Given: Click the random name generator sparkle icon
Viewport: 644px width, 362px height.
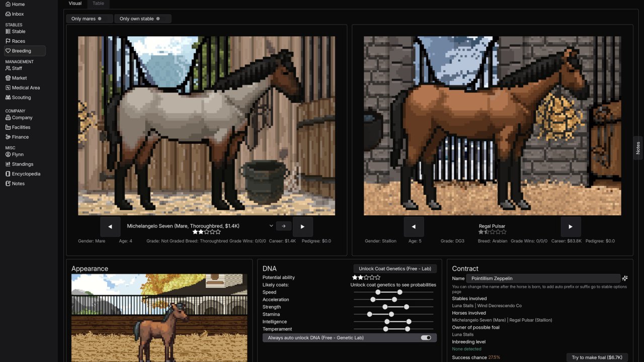Looking at the screenshot, I should (625, 278).
